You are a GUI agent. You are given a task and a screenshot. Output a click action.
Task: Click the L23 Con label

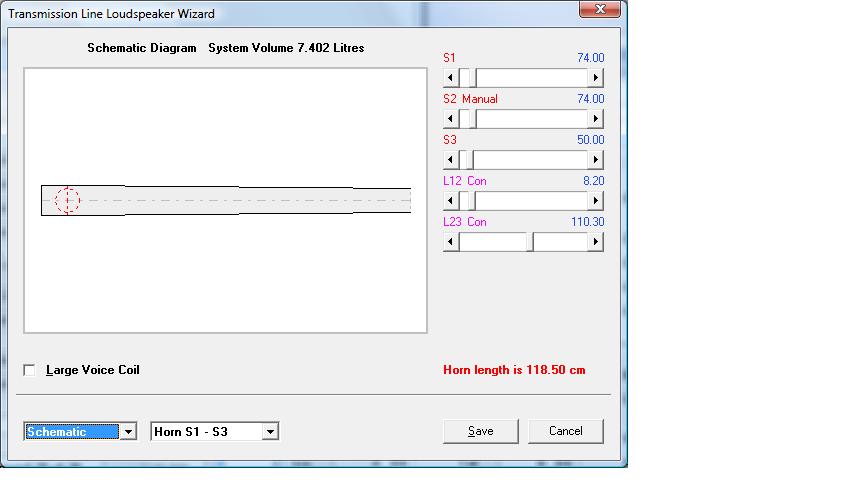click(465, 222)
